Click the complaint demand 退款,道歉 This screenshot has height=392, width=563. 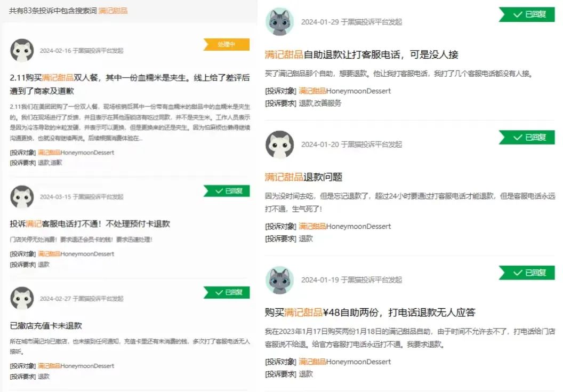coord(50,163)
